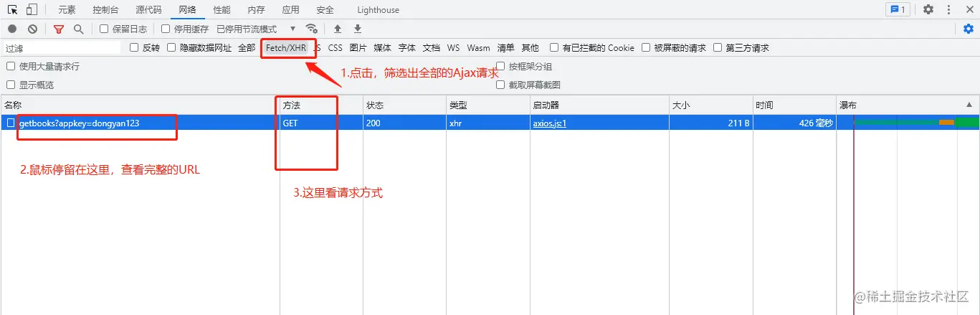Switch to the Console (控制台) tab
The height and width of the screenshot is (315, 980).
coord(106,10)
